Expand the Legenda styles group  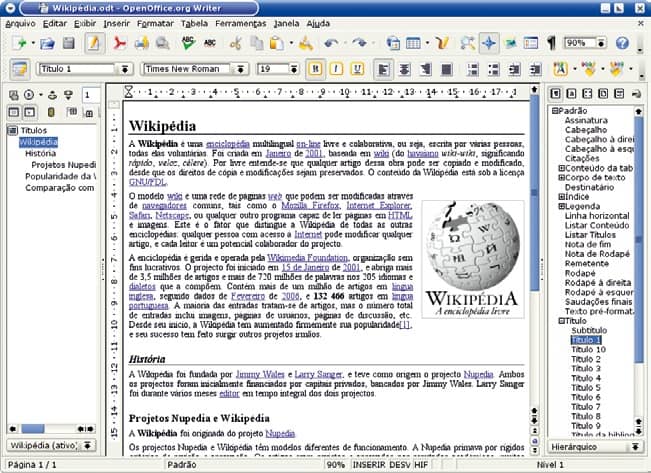click(561, 206)
